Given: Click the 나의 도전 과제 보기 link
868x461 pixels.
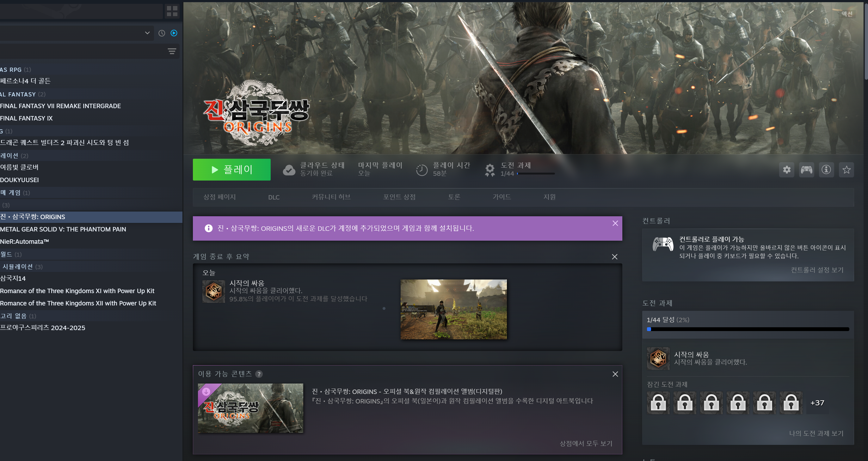Looking at the screenshot, I should point(816,433).
